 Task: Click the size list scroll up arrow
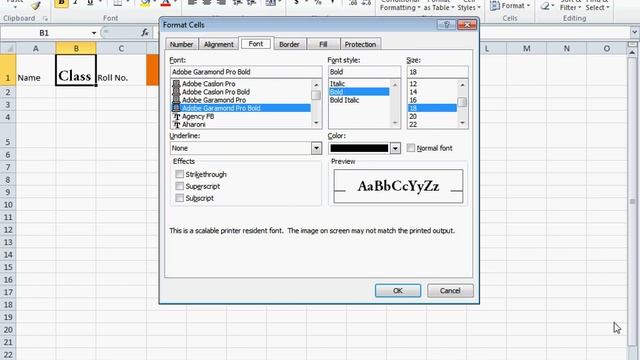pyautogui.click(x=462, y=84)
